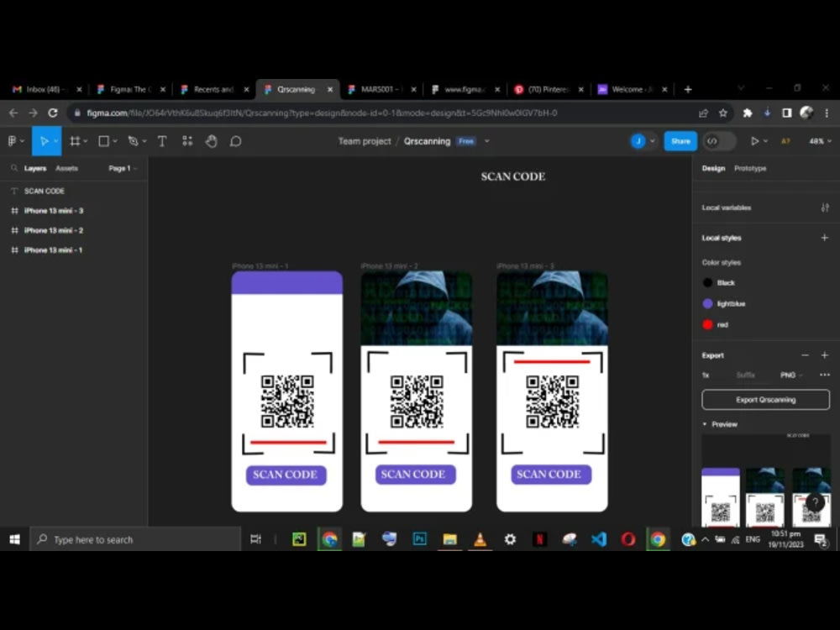Screen dimensions: 840x630
Task: Click the user avatar J
Action: (638, 141)
